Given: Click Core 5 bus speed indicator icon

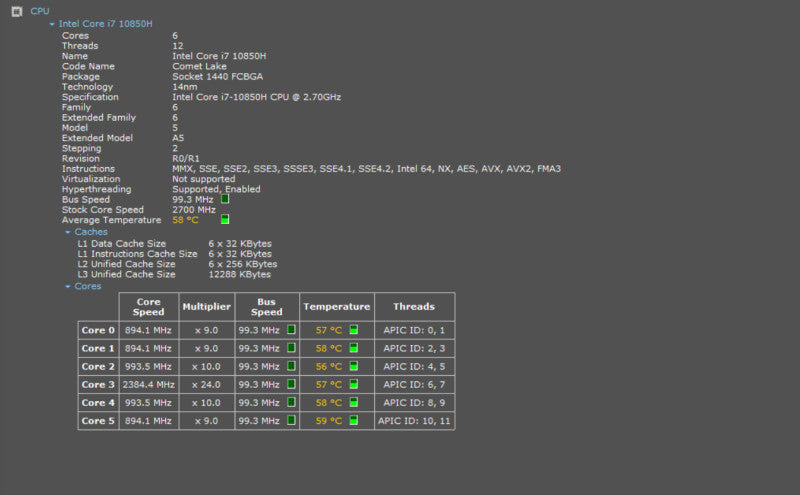Looking at the screenshot, I should [x=291, y=420].
